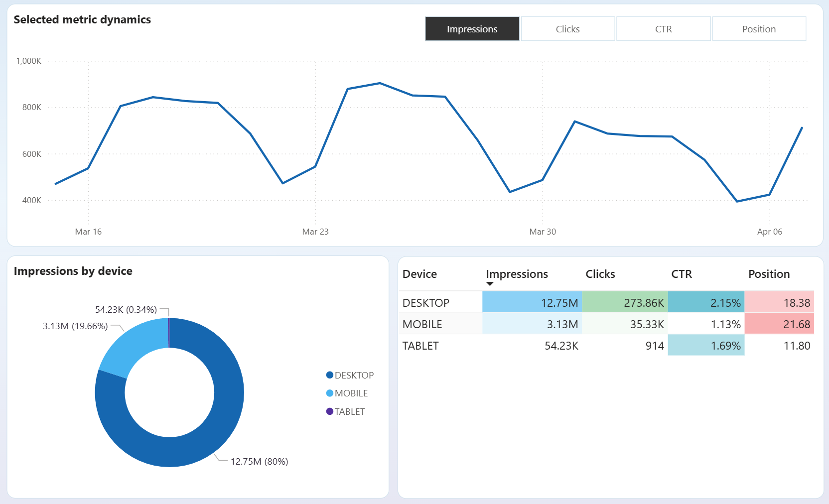Select the MOBILE legend dot icon

[329, 393]
